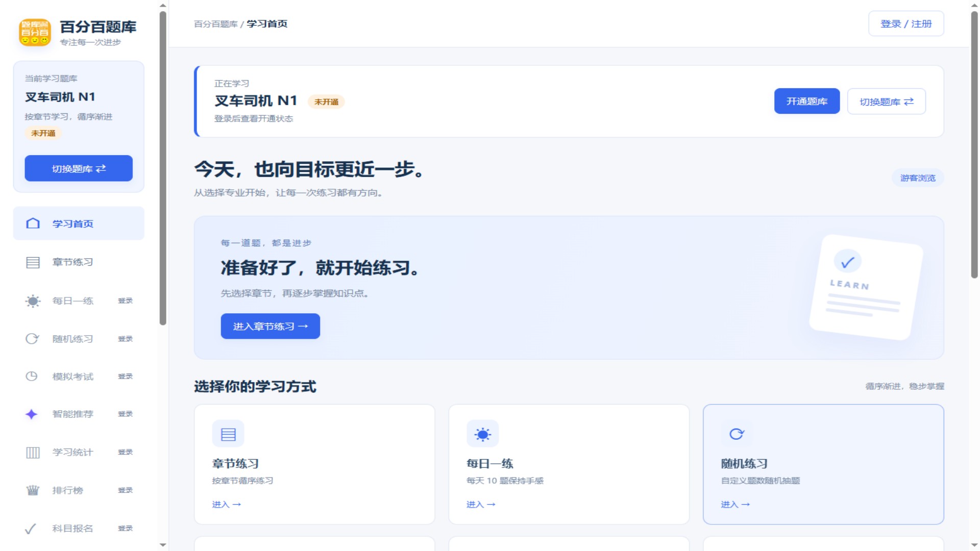Select 随机练习 sidebar menu item

79,339
